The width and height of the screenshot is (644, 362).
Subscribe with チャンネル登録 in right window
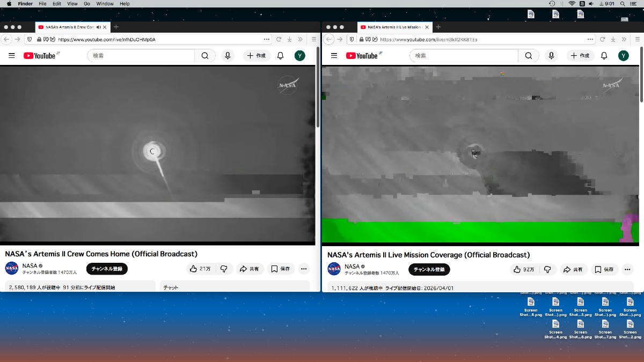tap(429, 269)
